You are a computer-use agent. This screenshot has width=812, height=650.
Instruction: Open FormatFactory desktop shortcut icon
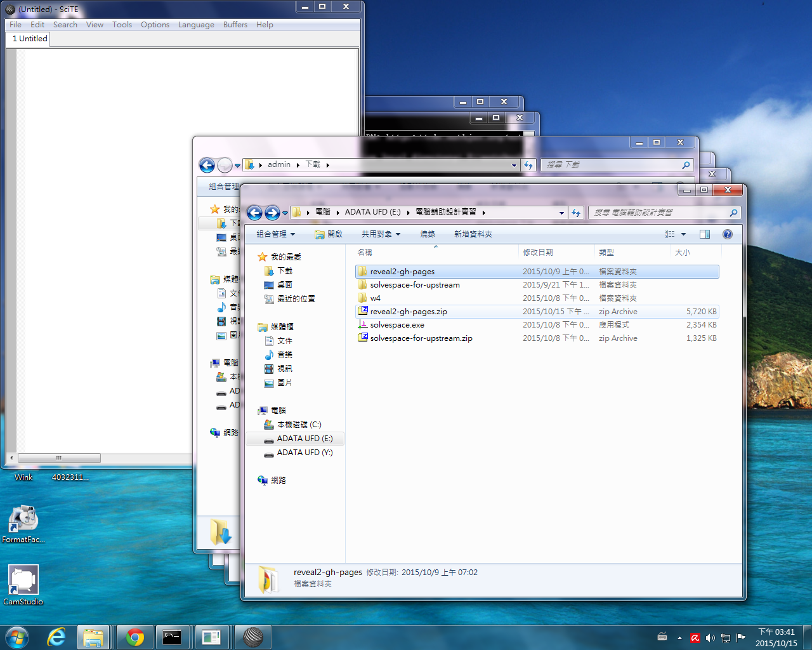(23, 524)
